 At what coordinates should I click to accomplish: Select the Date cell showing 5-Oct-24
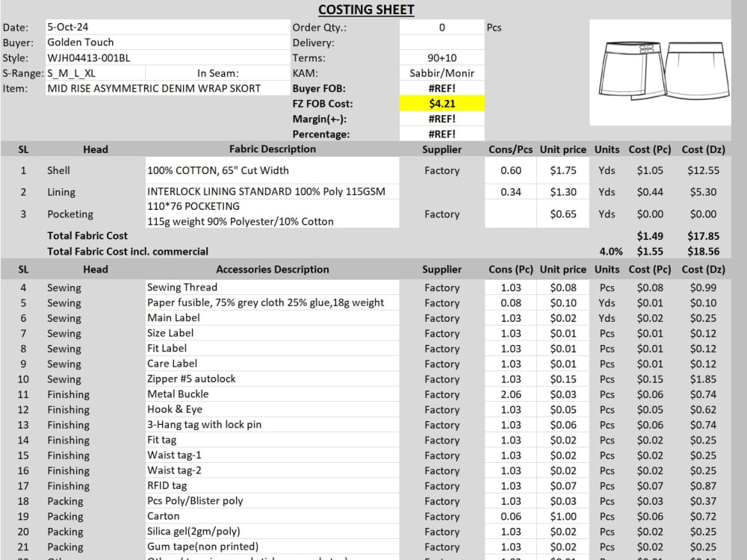point(167,27)
